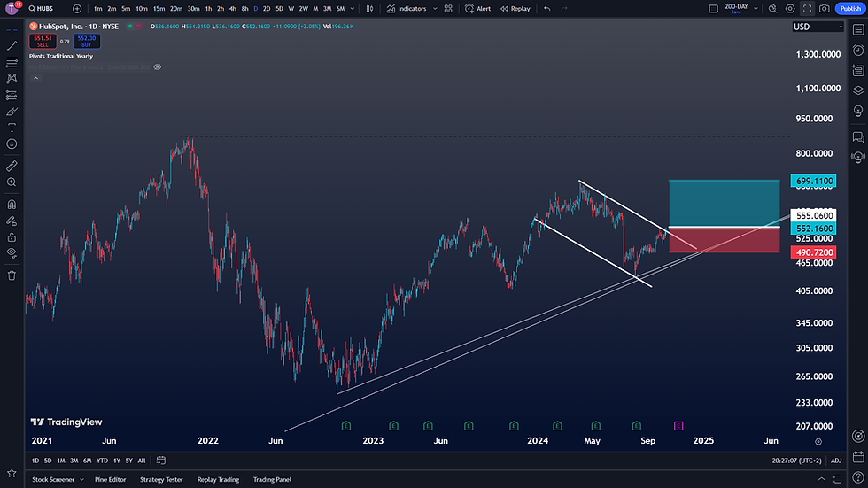Viewport: 868px width, 488px height.
Task: Create an Alert
Action: [x=478, y=8]
